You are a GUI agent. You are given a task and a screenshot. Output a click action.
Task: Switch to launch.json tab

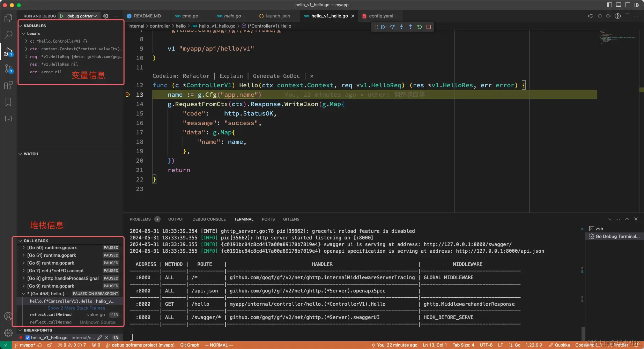(278, 16)
